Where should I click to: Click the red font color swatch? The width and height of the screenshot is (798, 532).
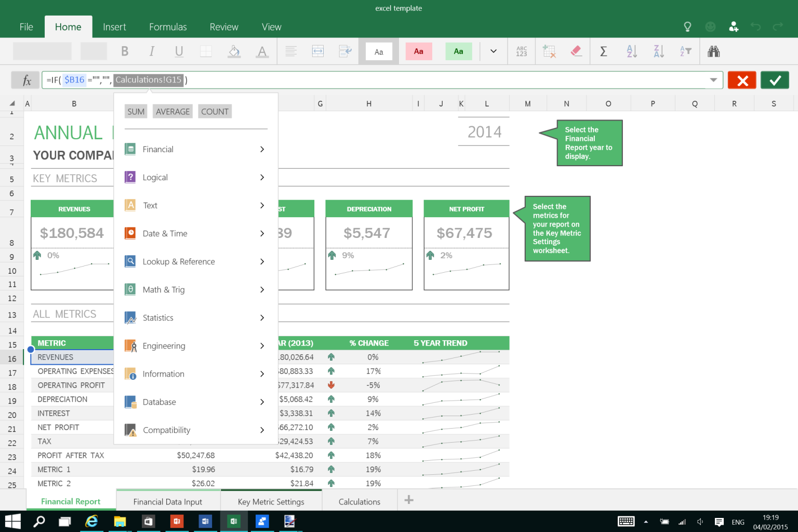click(419, 51)
